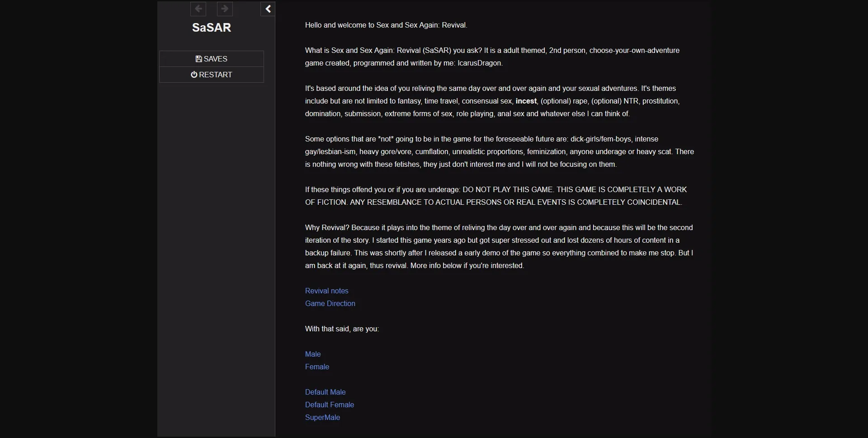Pick the SuperMale option

click(322, 417)
